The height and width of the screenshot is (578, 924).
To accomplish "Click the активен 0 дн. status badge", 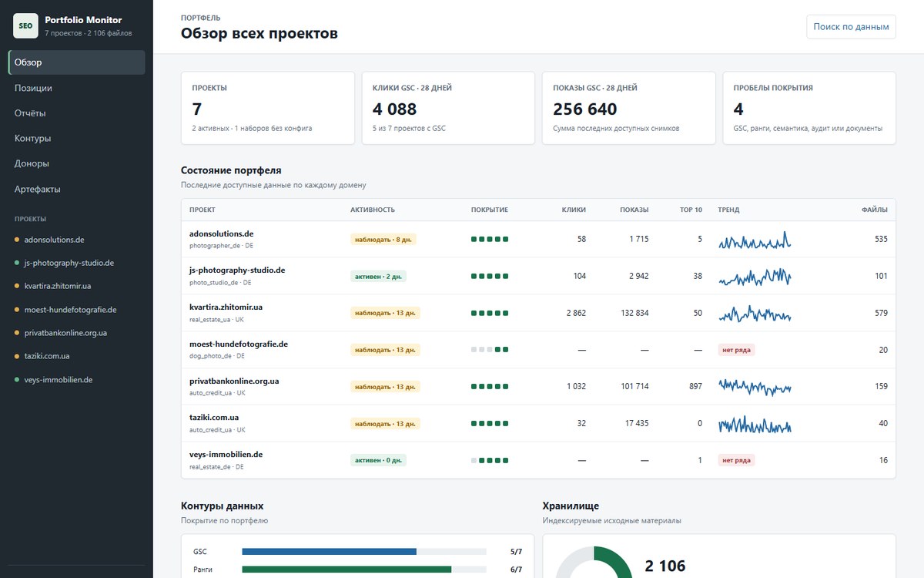I will tap(378, 460).
